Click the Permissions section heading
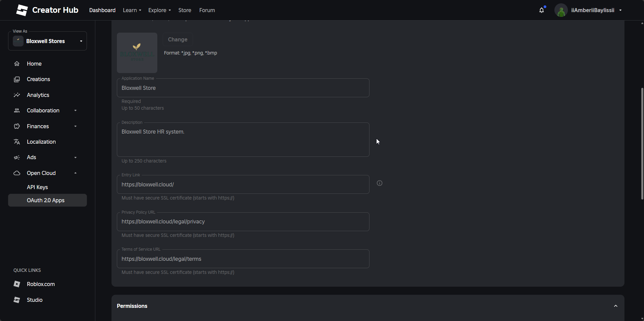644x321 pixels. point(132,306)
